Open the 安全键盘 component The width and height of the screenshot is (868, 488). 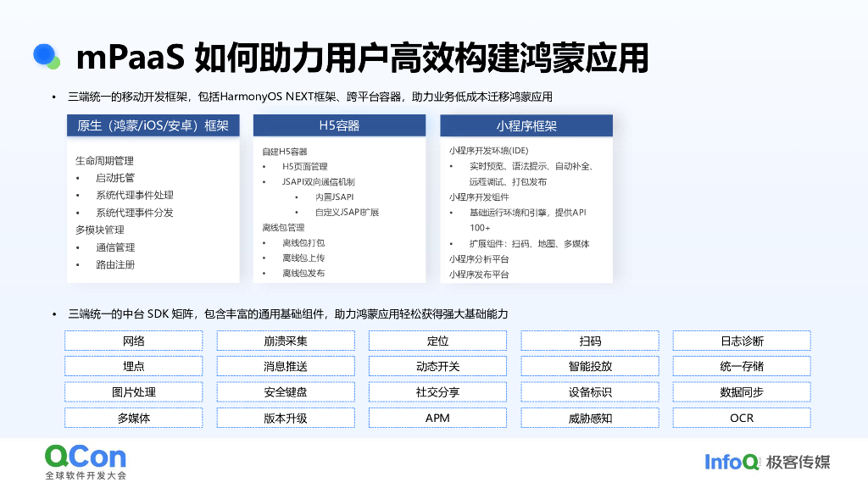285,391
